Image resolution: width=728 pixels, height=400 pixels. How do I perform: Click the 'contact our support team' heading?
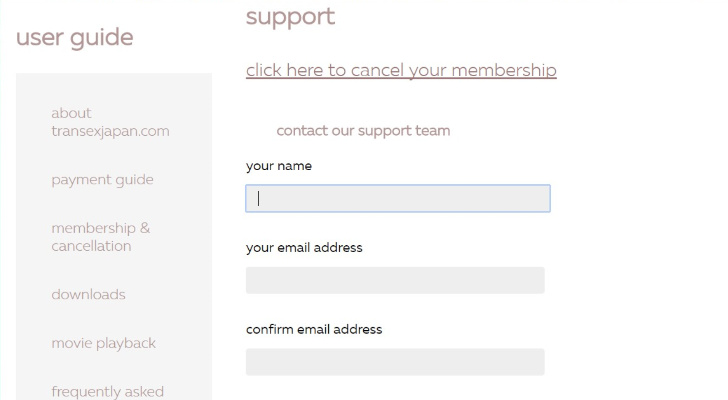pyautogui.click(x=363, y=131)
